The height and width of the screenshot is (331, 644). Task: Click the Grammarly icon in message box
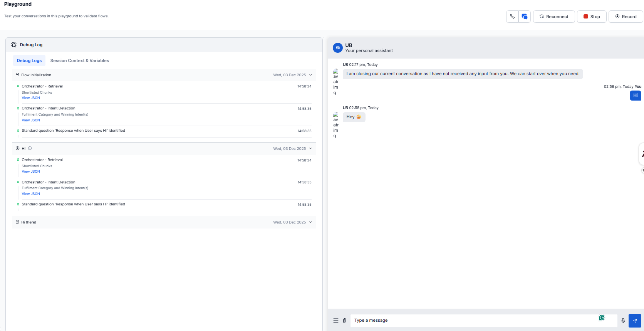[602, 318]
